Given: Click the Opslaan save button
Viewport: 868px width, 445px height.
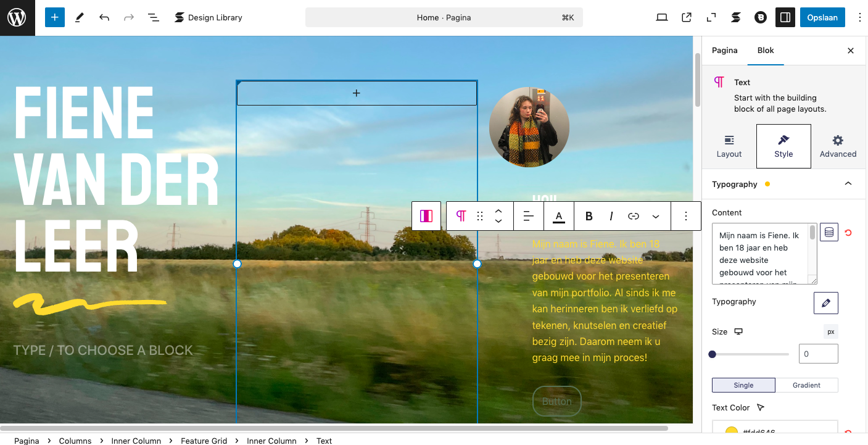Looking at the screenshot, I should click(x=822, y=17).
